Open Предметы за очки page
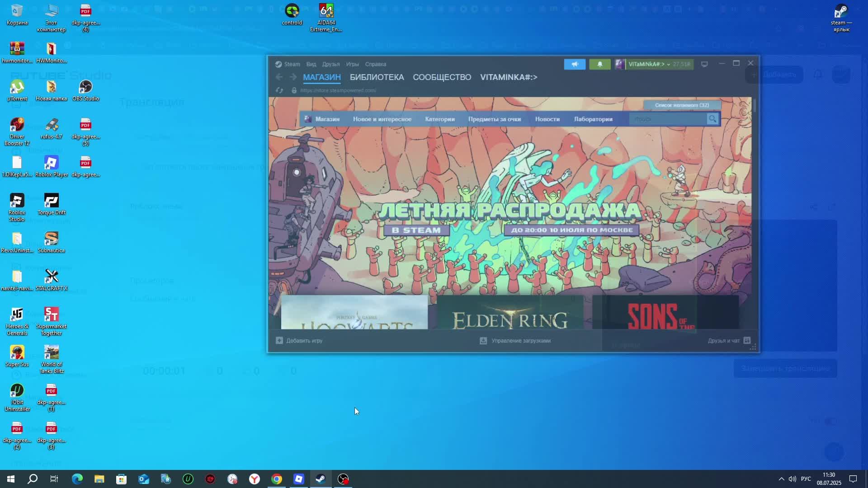This screenshot has width=868, height=488. click(495, 119)
